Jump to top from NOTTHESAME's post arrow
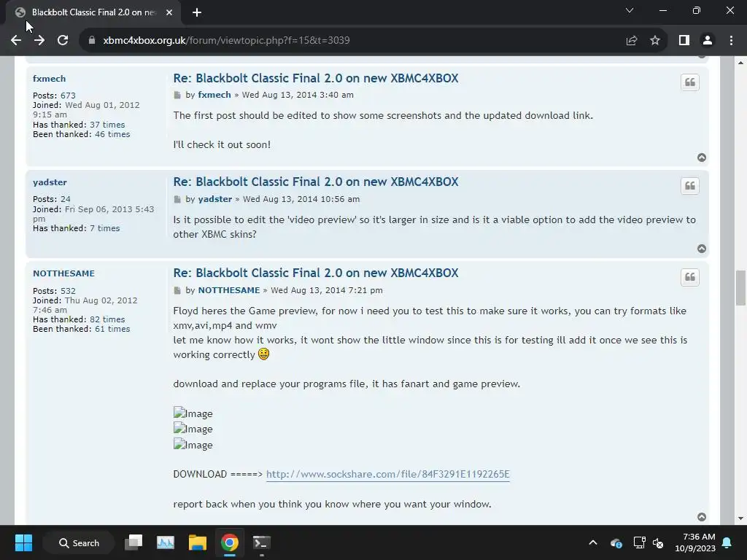The image size is (747, 560). (701, 517)
